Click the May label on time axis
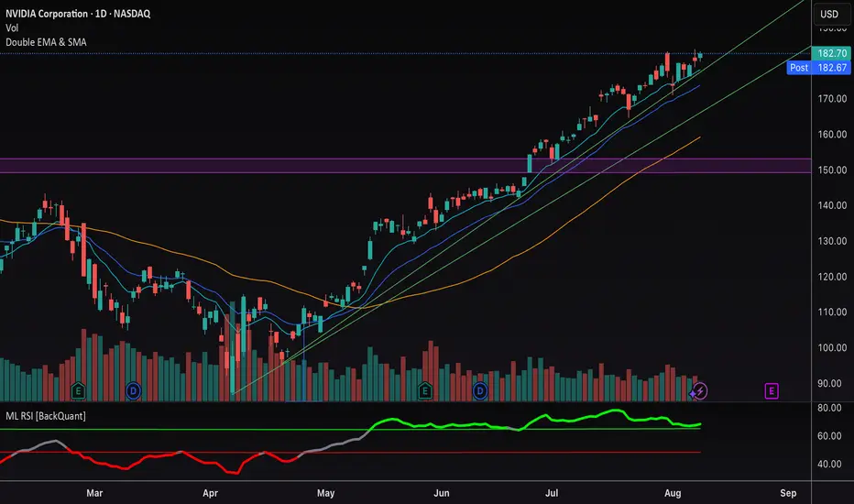 coord(325,493)
